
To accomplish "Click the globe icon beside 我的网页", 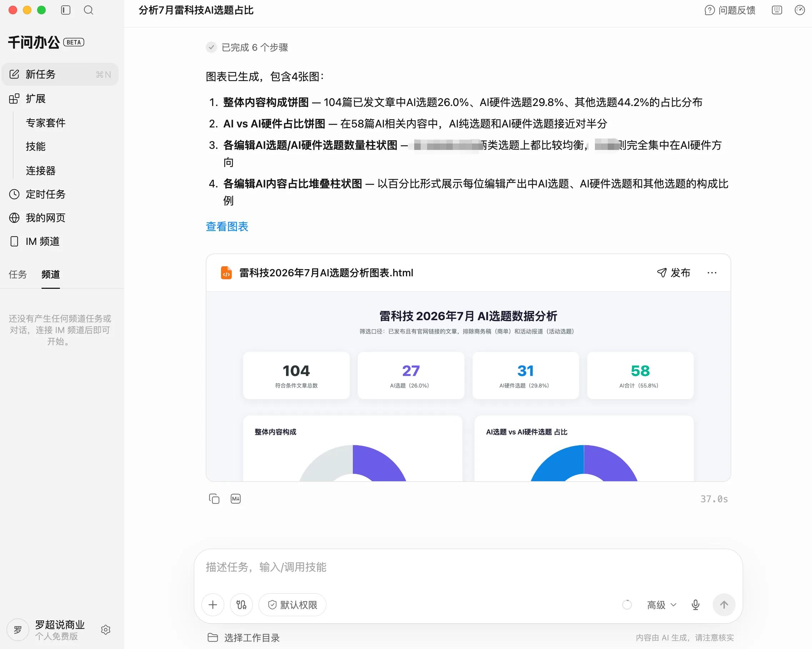I will pos(14,218).
